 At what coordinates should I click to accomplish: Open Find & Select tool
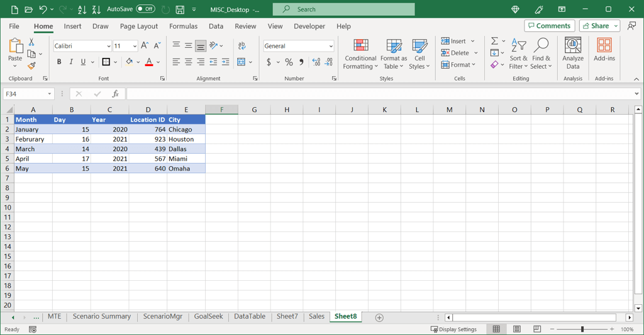pyautogui.click(x=541, y=46)
